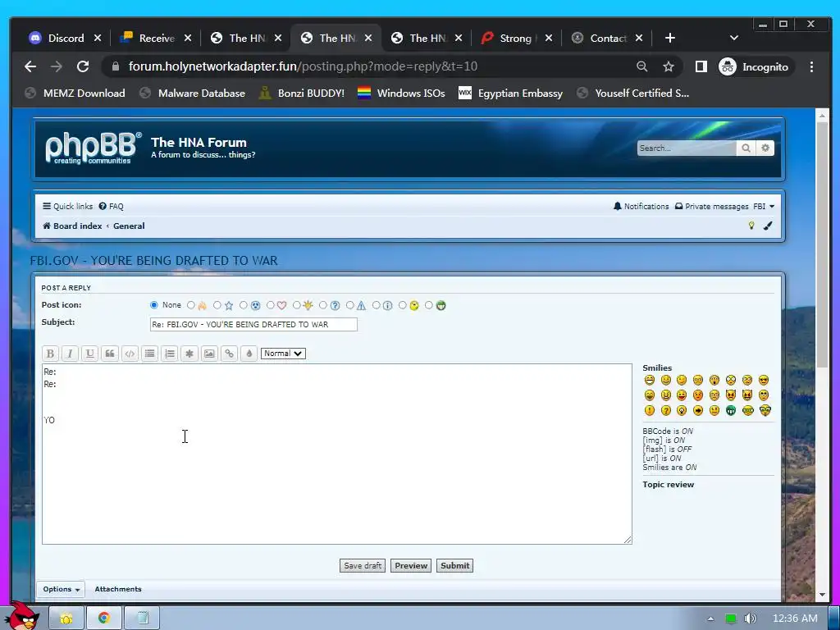840x630 pixels.
Task: Insert URL link BBCode tag
Action: pos(230,354)
